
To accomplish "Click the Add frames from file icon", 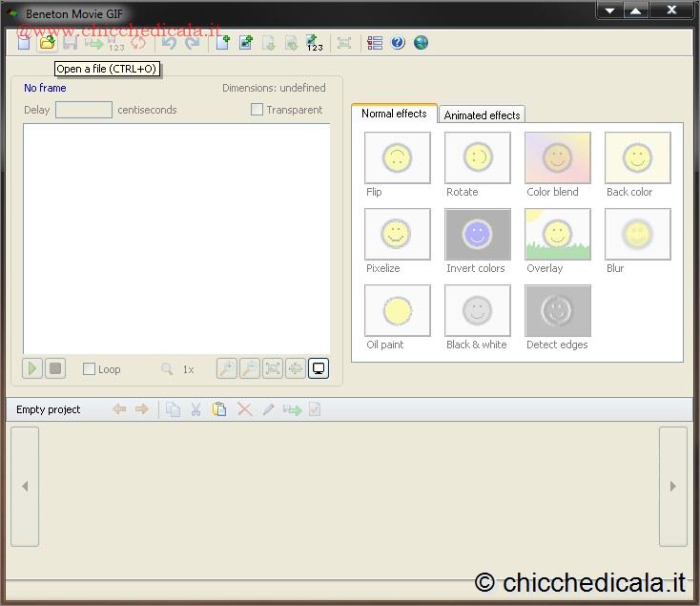I will click(x=246, y=43).
